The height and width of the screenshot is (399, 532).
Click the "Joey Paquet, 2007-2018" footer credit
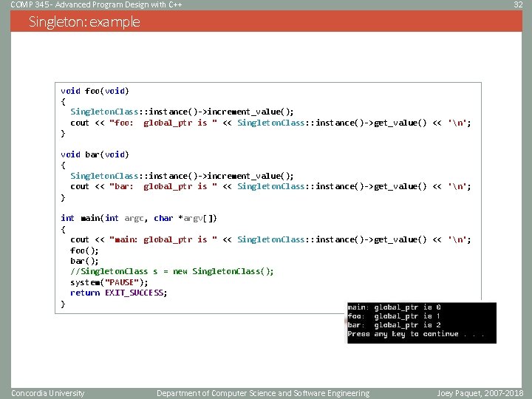coord(480,393)
